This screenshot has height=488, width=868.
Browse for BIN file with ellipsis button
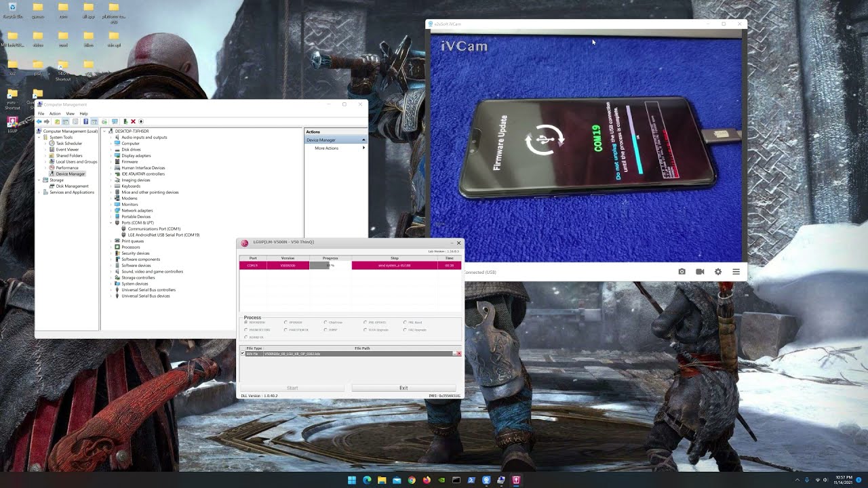[454, 354]
